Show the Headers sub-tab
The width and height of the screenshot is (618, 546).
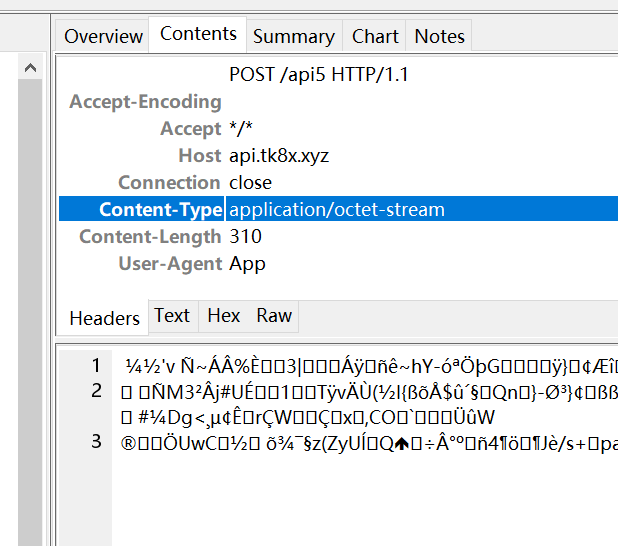coord(104,318)
